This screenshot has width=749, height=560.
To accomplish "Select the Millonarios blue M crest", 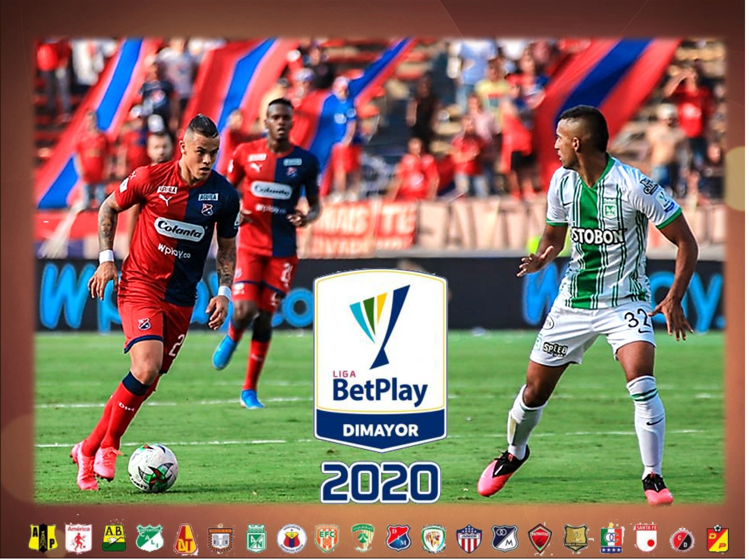I will 505,539.
